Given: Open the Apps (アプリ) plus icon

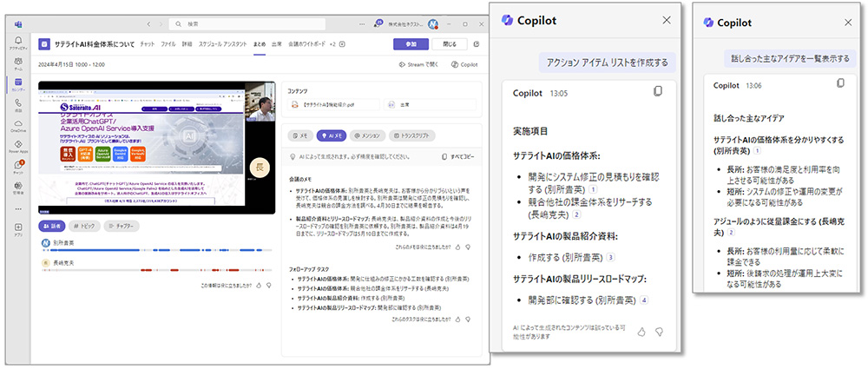Looking at the screenshot, I should coord(19,229).
